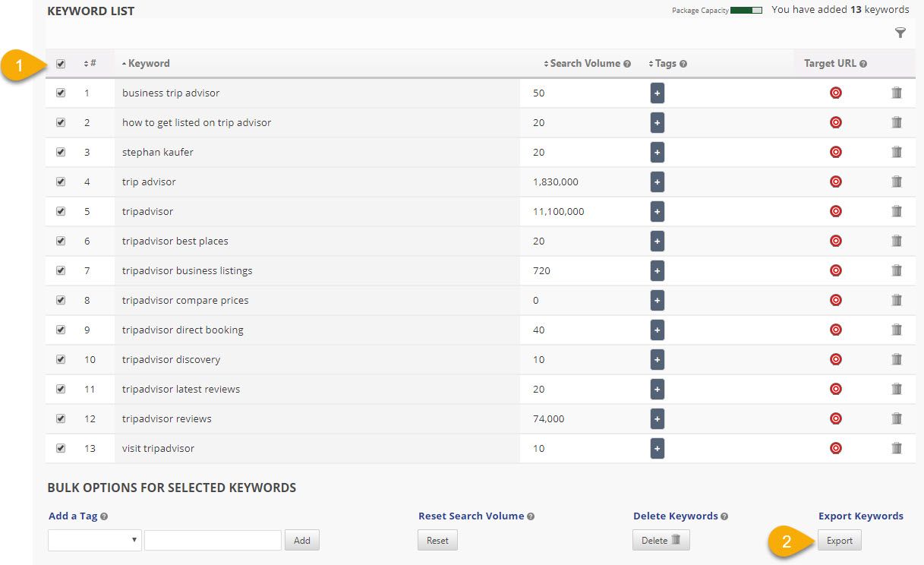Click the Reset search volume button
Image resolution: width=924 pixels, height=565 pixels.
pos(437,541)
